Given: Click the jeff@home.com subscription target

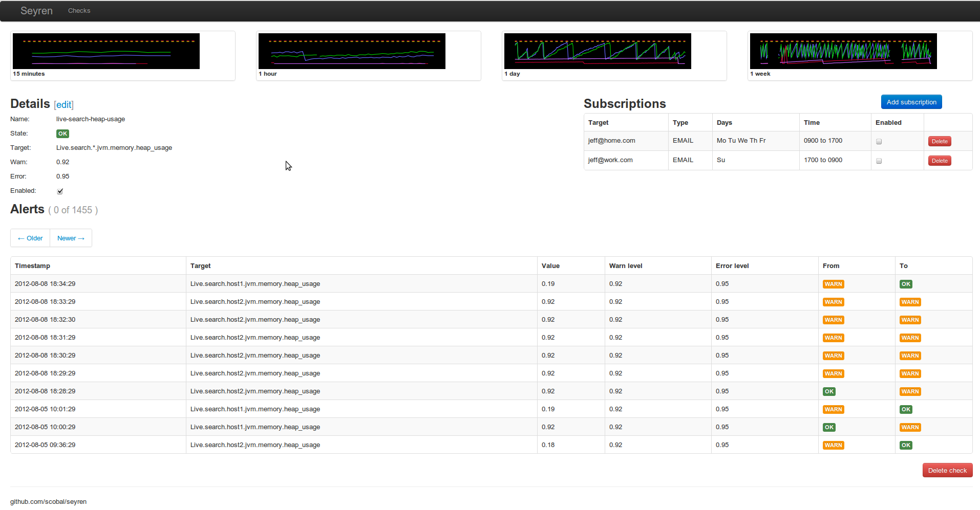Looking at the screenshot, I should point(611,140).
